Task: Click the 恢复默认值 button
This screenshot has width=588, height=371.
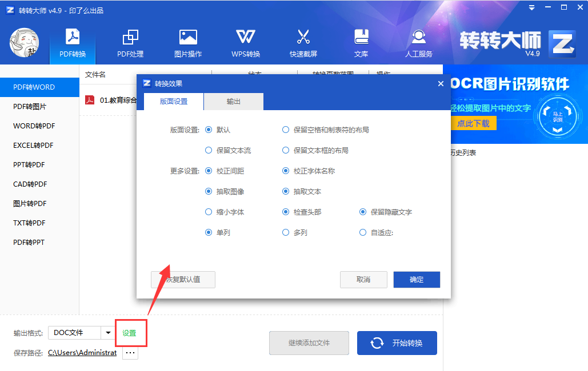Action: [183, 280]
